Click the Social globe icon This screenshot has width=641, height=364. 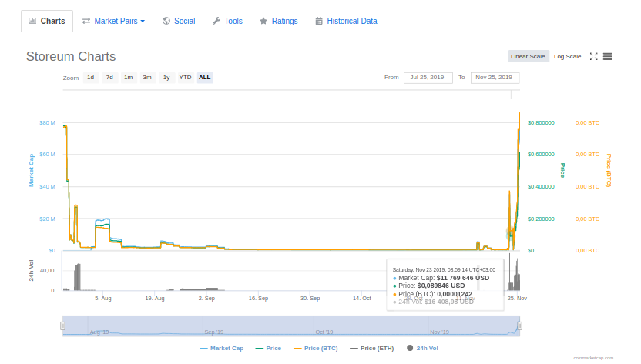click(166, 21)
